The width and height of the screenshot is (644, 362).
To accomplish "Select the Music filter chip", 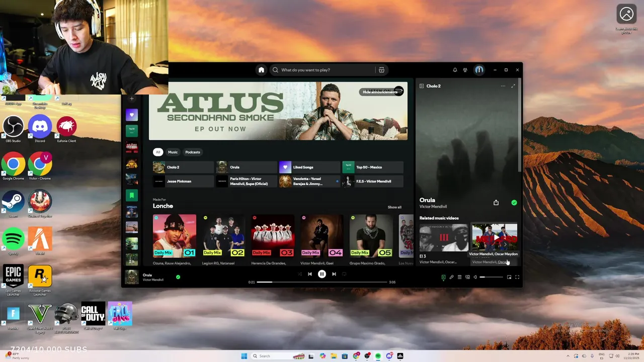I will pos(173,152).
